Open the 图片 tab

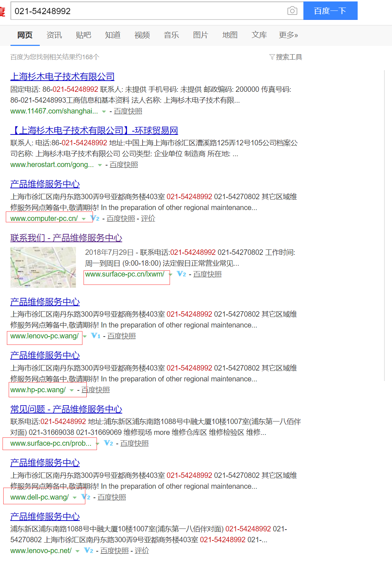coord(201,35)
